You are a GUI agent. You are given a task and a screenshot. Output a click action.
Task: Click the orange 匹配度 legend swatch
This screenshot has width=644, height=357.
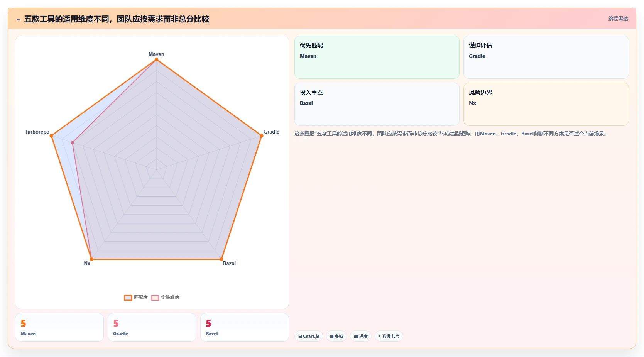tap(128, 298)
